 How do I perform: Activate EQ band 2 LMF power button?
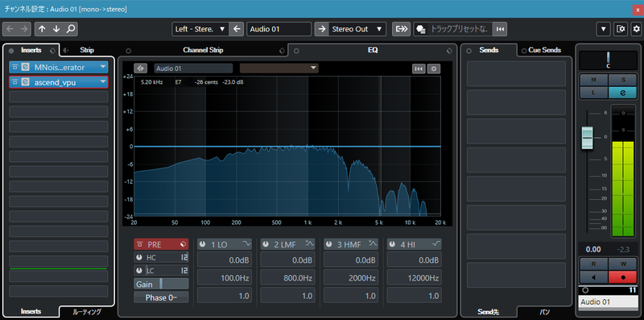pyautogui.click(x=266, y=244)
